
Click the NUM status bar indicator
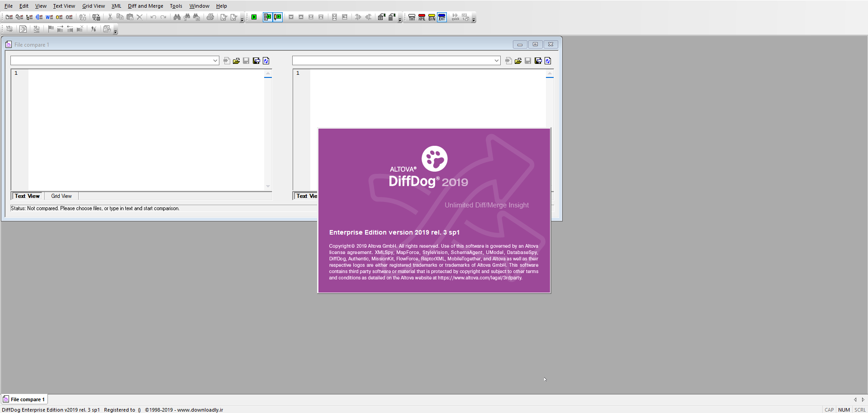pyautogui.click(x=844, y=410)
